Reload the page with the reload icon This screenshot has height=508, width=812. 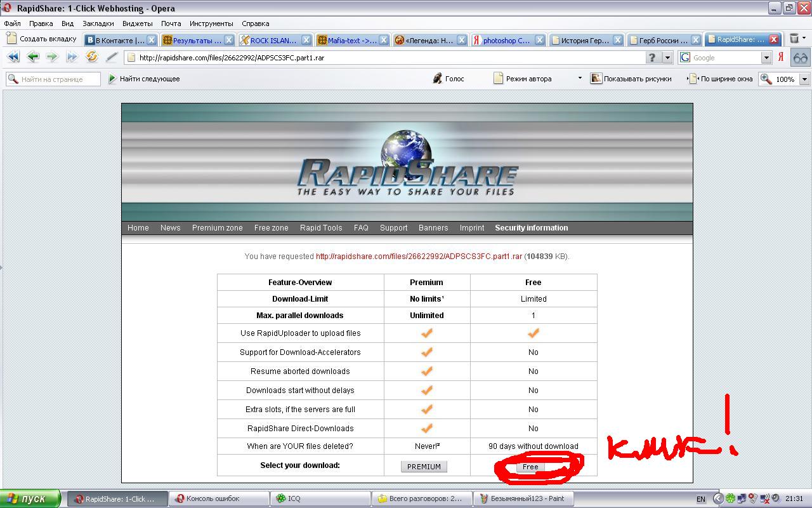(92, 57)
